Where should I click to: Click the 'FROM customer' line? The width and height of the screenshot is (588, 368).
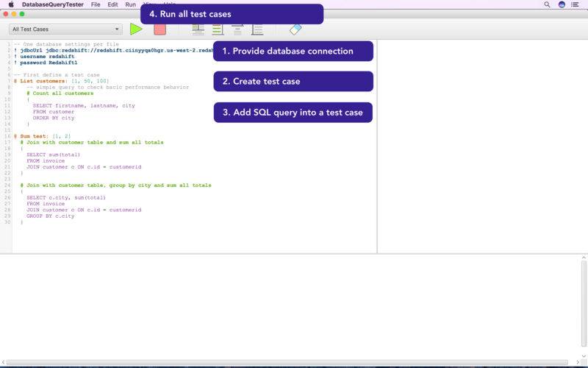click(x=53, y=112)
